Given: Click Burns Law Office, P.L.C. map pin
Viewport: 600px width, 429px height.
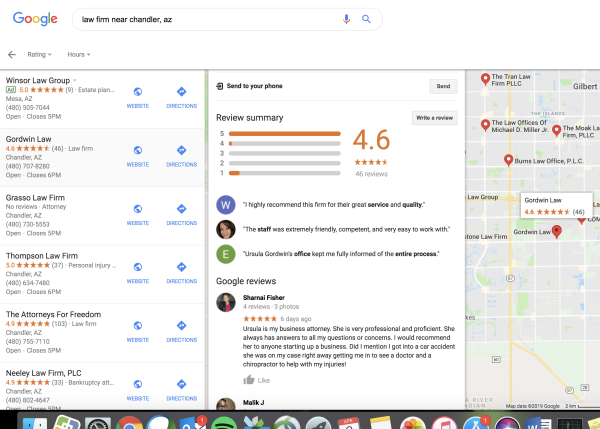Looking at the screenshot, I should coord(508,160).
